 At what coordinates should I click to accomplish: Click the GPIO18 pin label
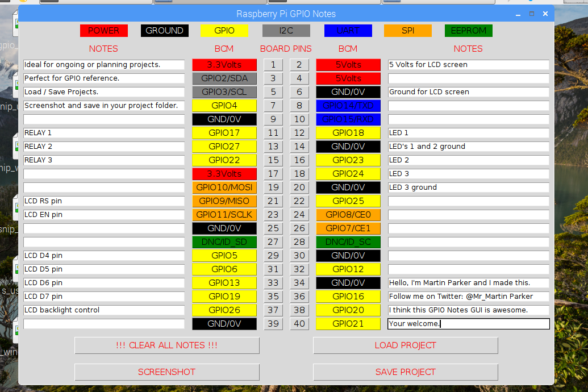coord(348,133)
